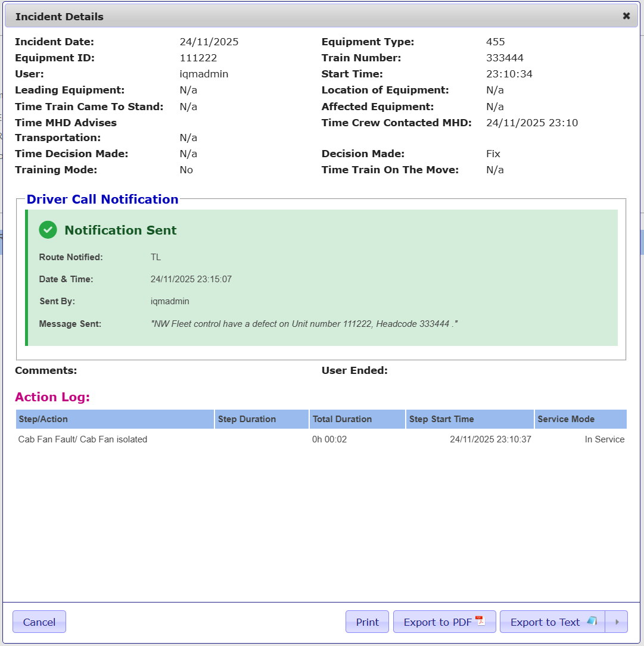This screenshot has width=644, height=646.
Task: Click the In Service cell in action log
Action: [x=604, y=439]
